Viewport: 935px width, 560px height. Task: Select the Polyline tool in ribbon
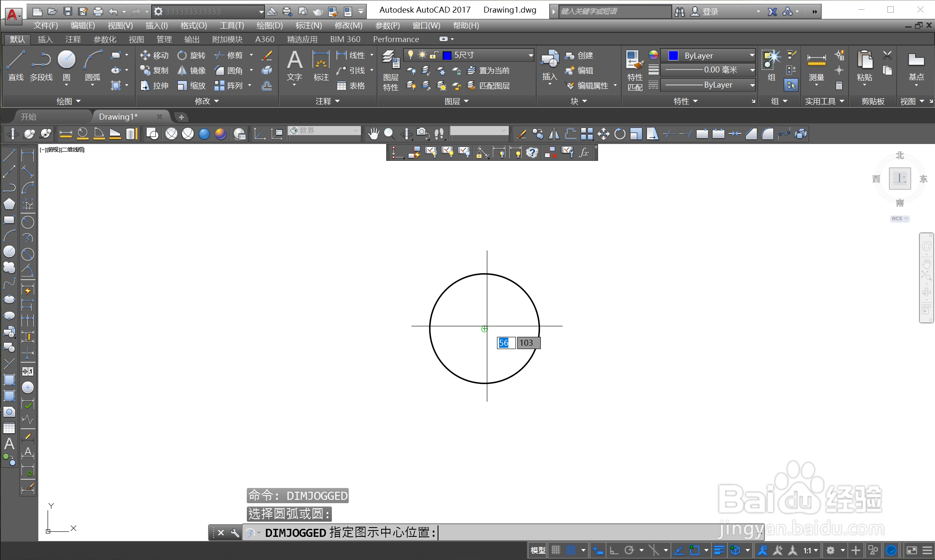(x=41, y=64)
